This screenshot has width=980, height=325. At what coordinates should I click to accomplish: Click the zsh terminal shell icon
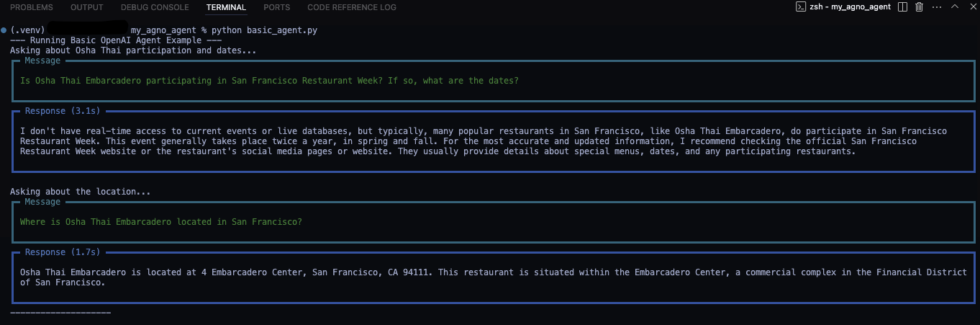coord(799,7)
